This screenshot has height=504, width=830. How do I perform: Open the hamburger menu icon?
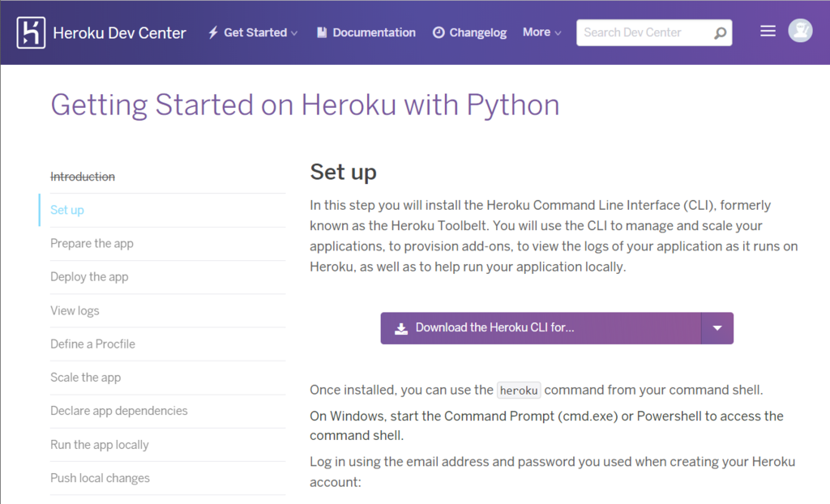768,32
